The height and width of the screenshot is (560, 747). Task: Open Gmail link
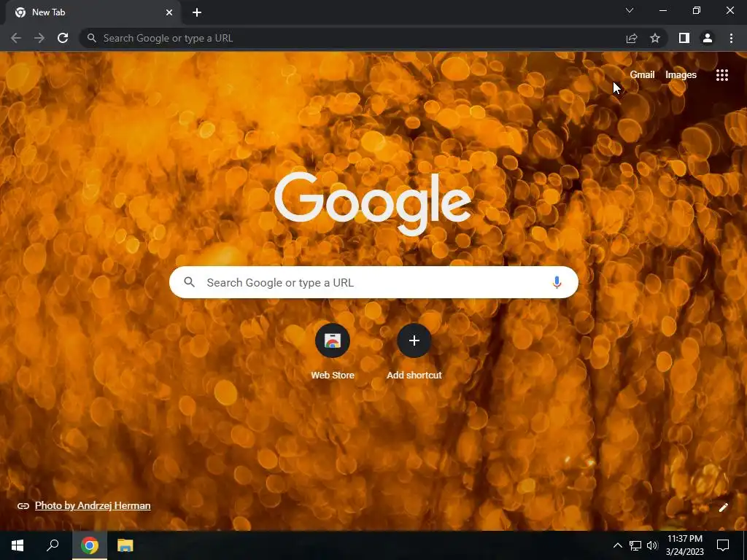tap(642, 75)
